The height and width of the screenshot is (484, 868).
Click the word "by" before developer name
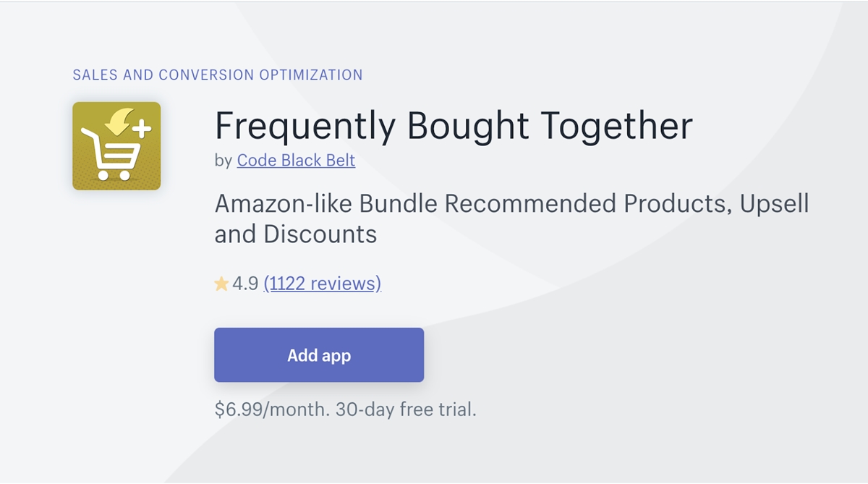point(223,161)
